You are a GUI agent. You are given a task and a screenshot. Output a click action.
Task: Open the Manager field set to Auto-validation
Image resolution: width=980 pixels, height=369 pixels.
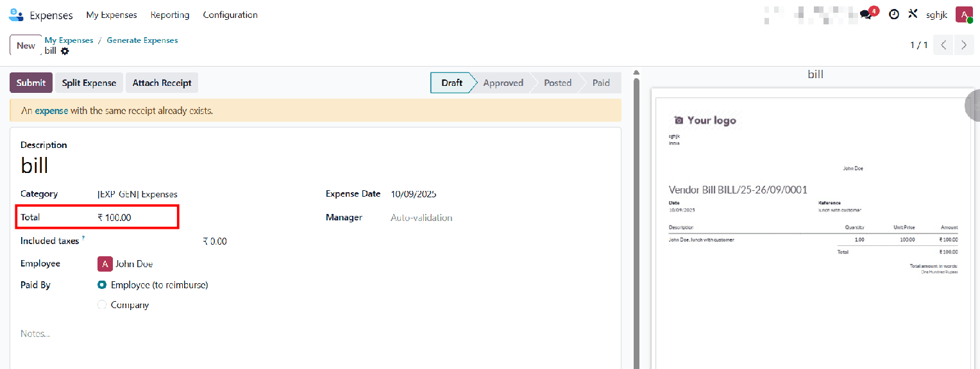point(421,217)
